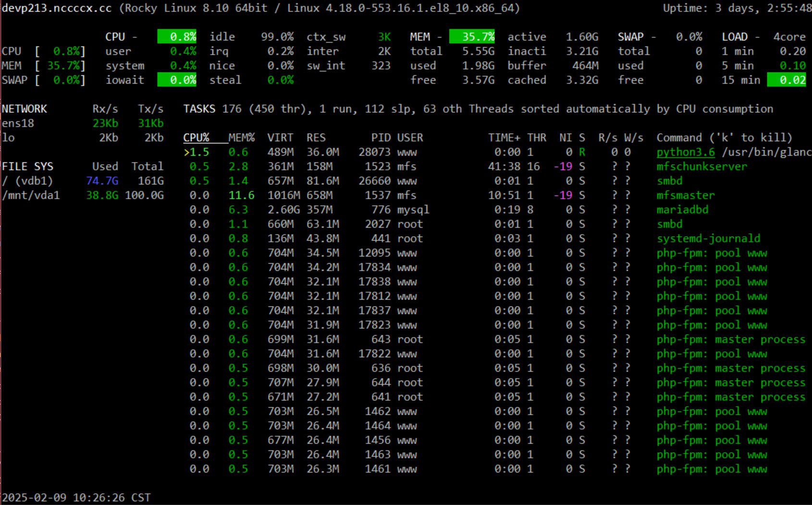Click the TIME+ column header
Screen dimensions: 812x505
(x=504, y=138)
